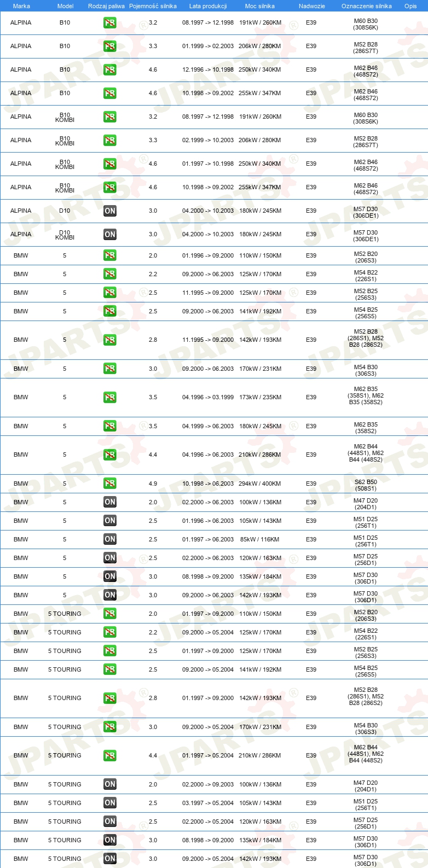Click PB icon in 5 TOURING 150KM row

point(110,614)
